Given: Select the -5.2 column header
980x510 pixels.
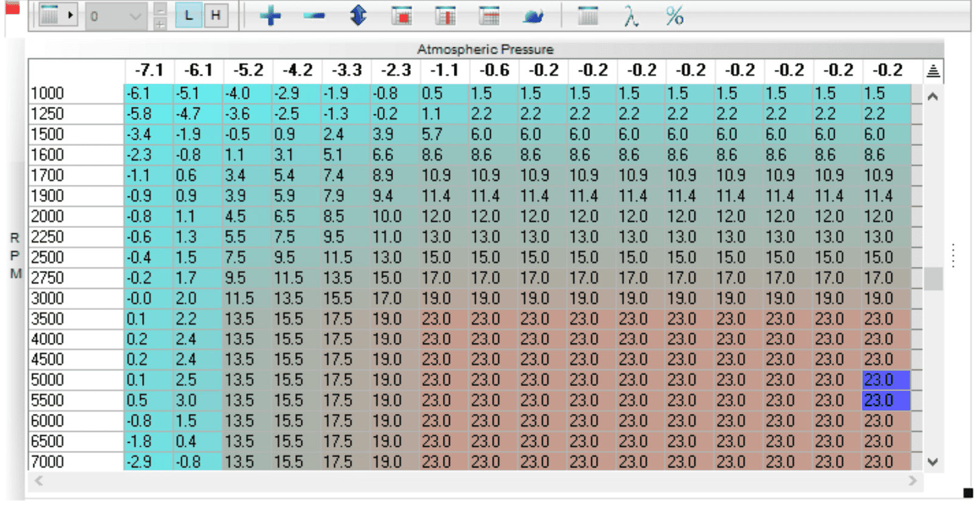Looking at the screenshot, I should coord(248,71).
